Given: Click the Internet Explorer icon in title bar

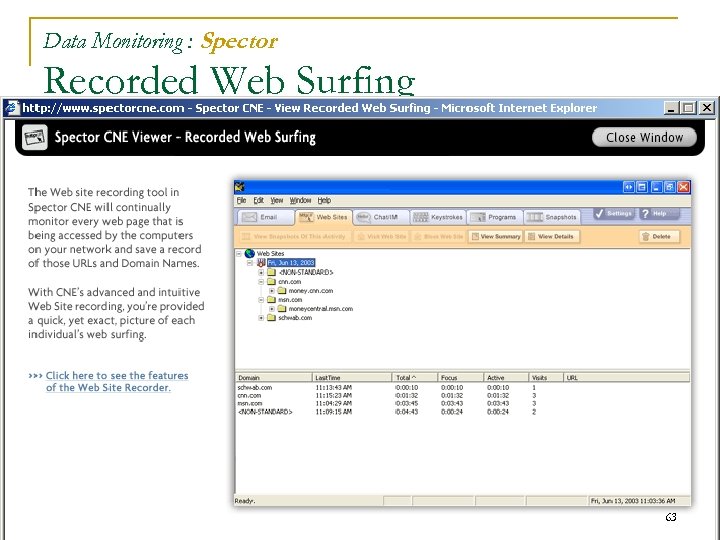Looking at the screenshot, I should (12, 108).
